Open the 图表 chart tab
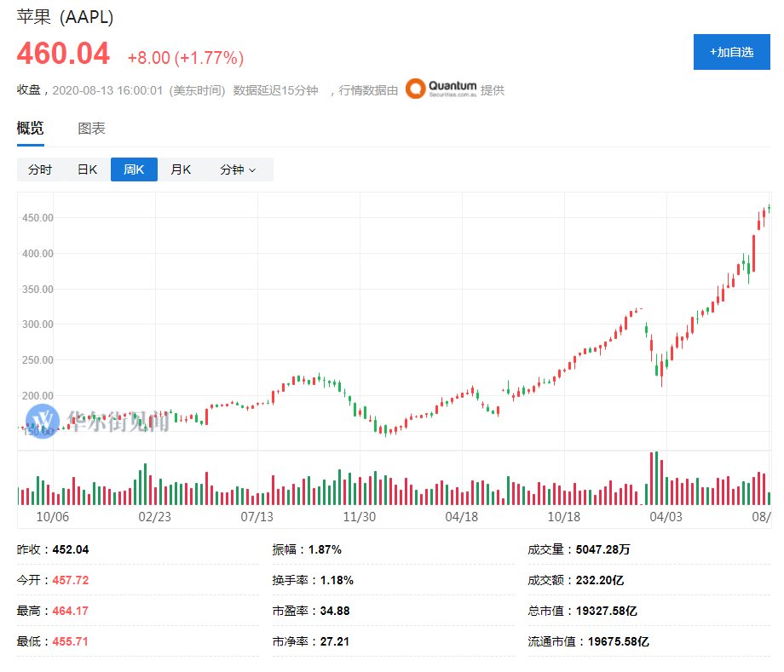 (91, 129)
